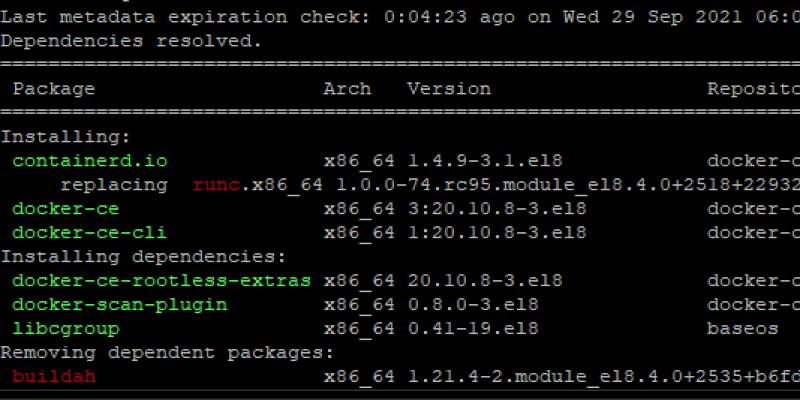
Task: Click the red buildah package name
Action: pyautogui.click(x=54, y=377)
